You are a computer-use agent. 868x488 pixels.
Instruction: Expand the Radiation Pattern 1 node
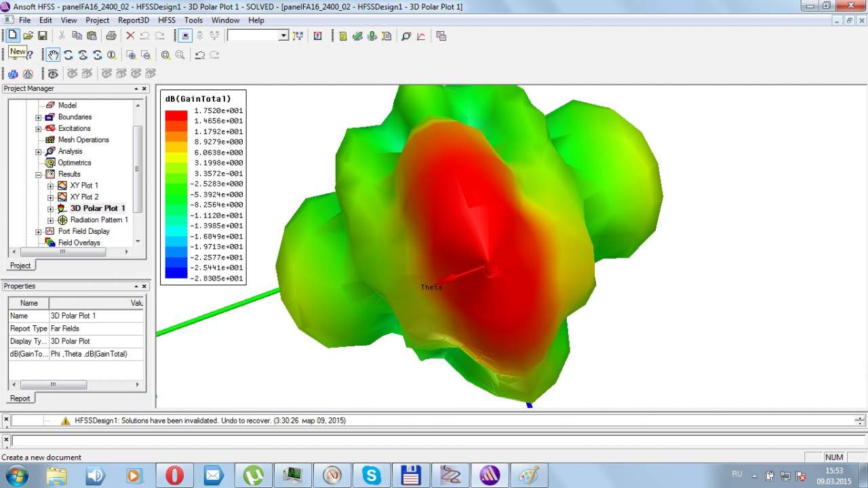point(51,220)
